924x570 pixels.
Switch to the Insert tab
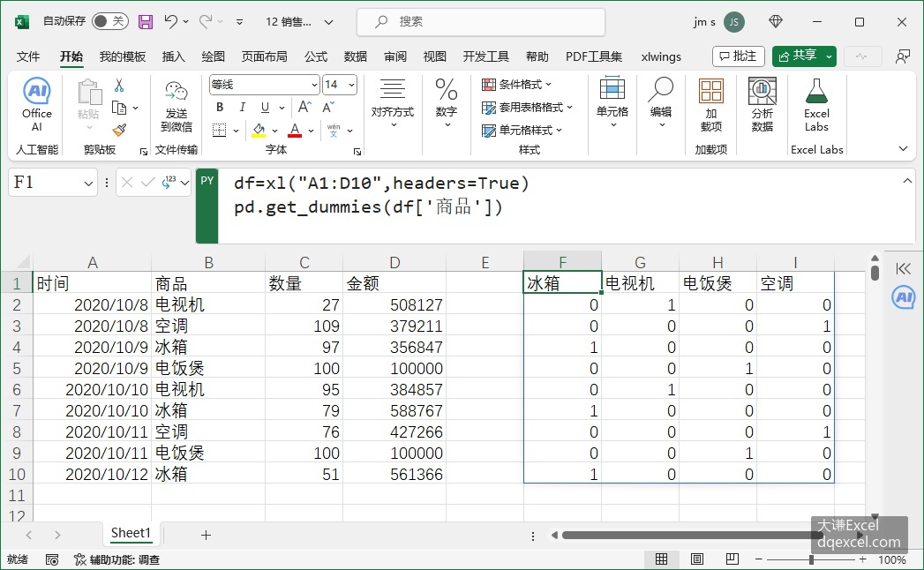click(173, 56)
